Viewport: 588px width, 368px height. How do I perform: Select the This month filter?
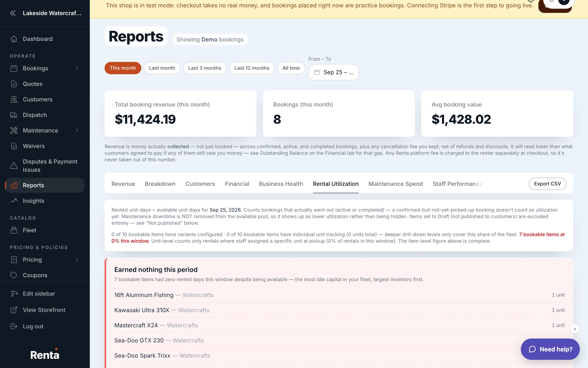tap(123, 68)
